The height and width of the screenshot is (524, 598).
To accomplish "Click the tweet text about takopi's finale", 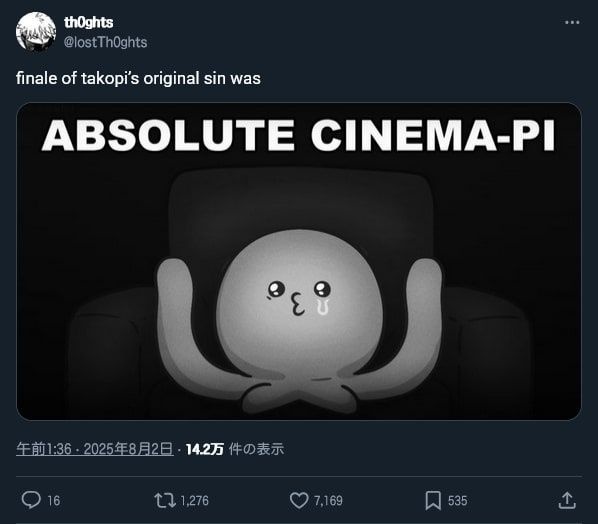I will click(x=138, y=79).
